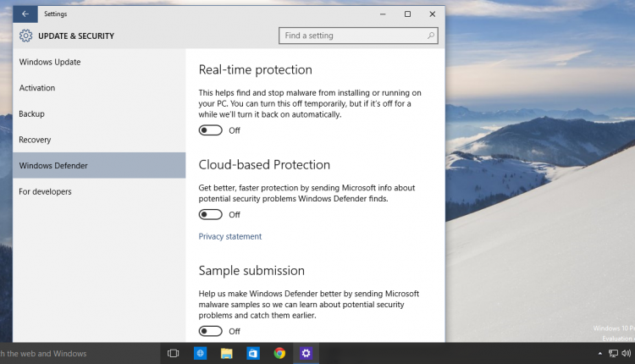Click the volume speaker tray icon
The image size is (635, 364).
click(626, 354)
